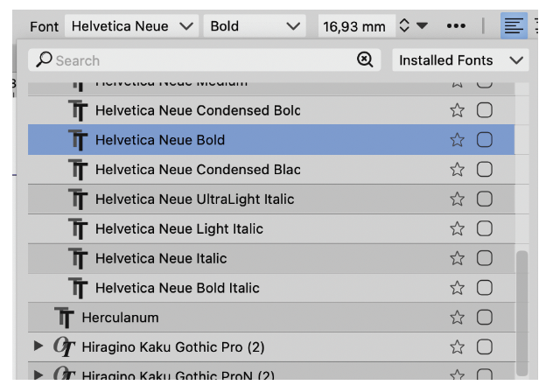
Task: Tick checkbox for Helvetica Neue Condensed Black
Action: click(485, 170)
